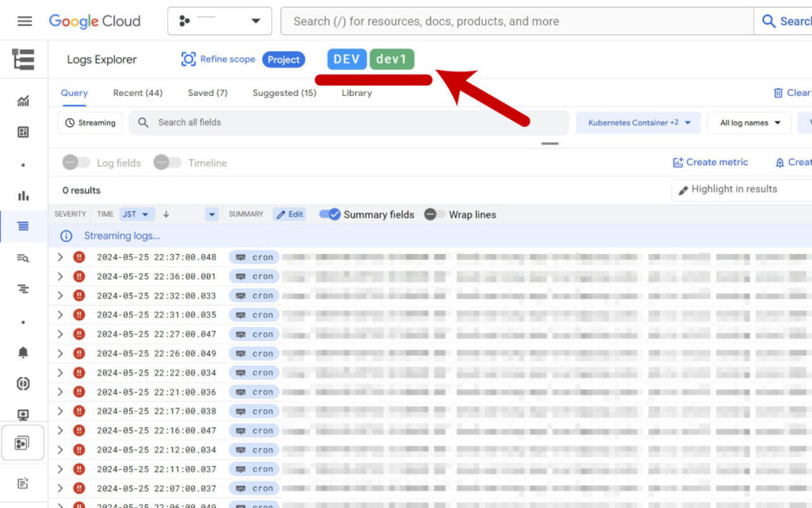Screen dimensions: 812x508
Task: Click the Create metric link
Action: [x=710, y=162]
